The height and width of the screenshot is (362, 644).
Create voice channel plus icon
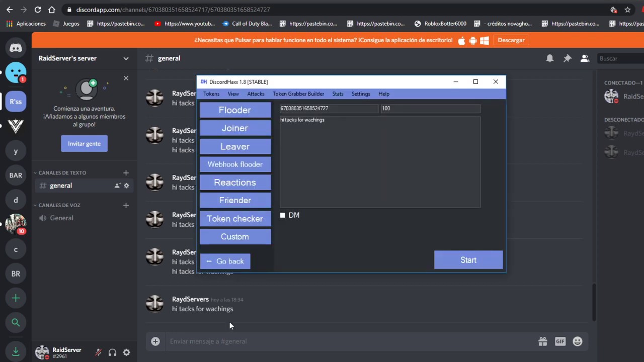coord(126,205)
